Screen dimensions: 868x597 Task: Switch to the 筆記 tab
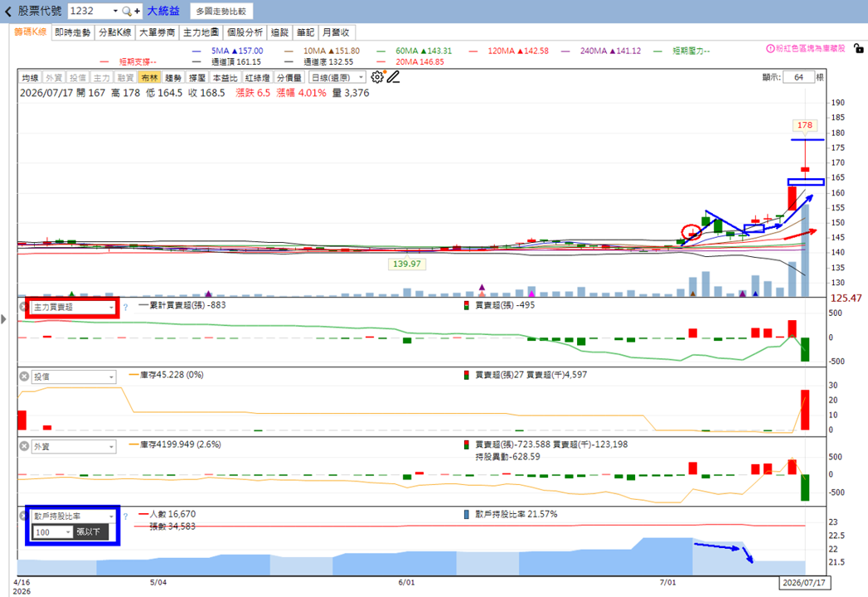(305, 32)
